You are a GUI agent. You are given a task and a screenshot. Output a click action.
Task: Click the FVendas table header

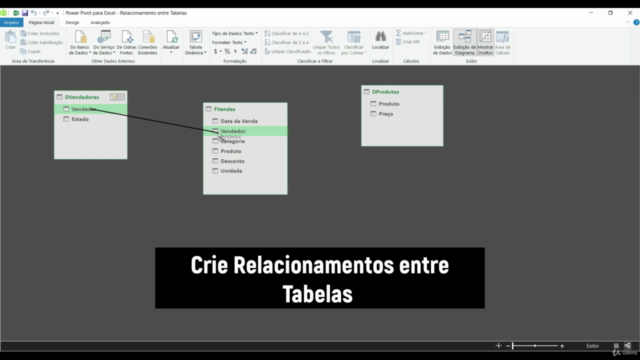[x=245, y=109]
